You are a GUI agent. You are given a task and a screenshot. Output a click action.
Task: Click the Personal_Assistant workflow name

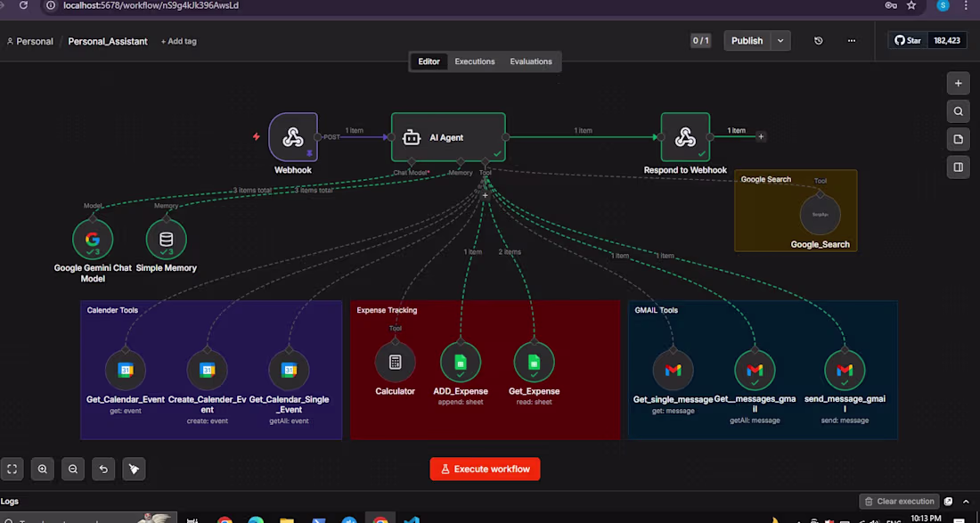pos(108,41)
